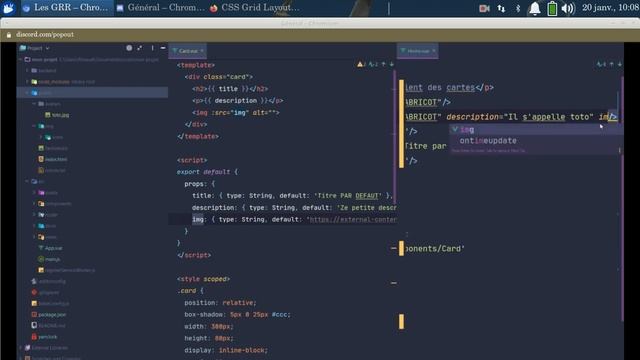Screen dimensions: 640x360
Task: Click the typo indicator in Card.vue editor
Action: pyautogui.click(x=373, y=64)
